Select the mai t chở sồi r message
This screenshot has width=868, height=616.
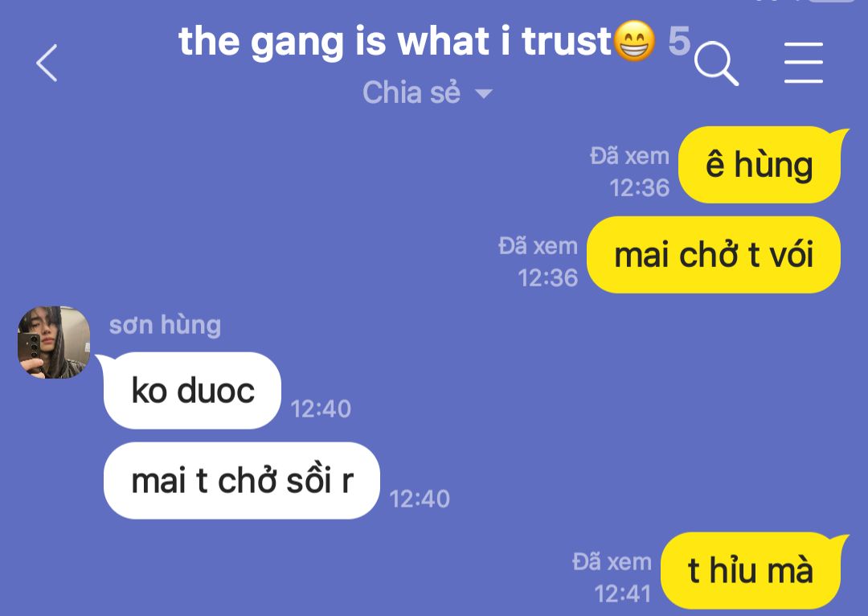pos(242,480)
